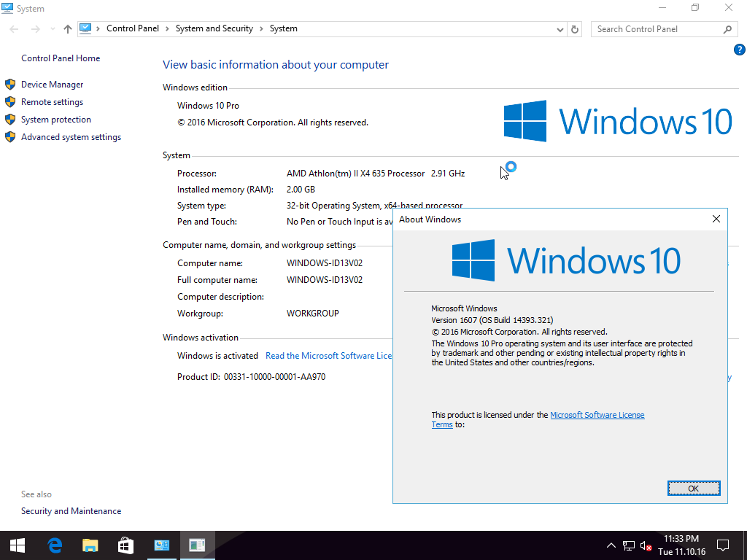Open the Microsoft Software License Terms link
The height and width of the screenshot is (560, 747).
(597, 415)
